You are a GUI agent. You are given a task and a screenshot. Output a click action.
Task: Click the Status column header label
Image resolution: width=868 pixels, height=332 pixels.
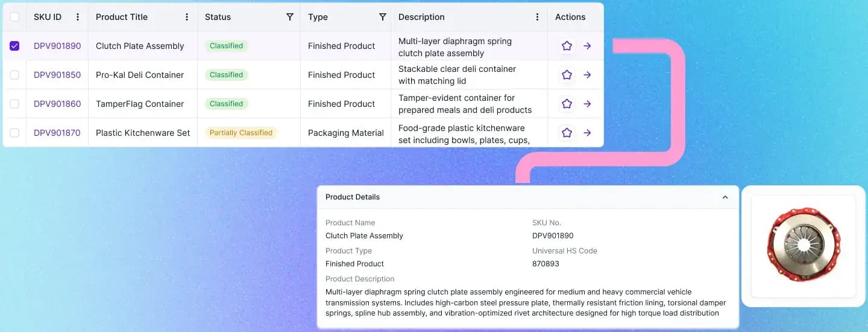click(x=218, y=17)
